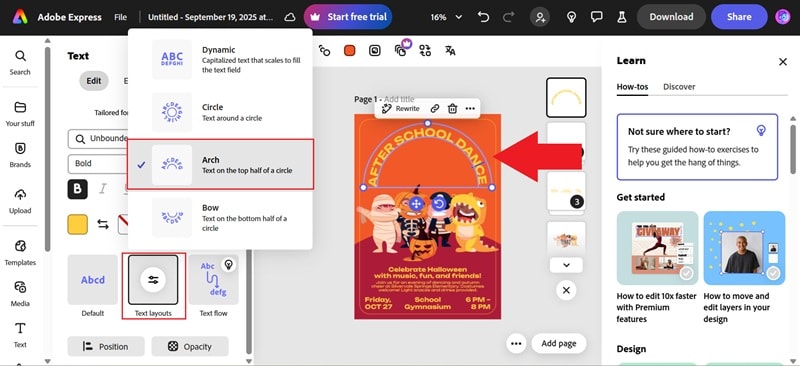
Task: Click the Share button
Action: (739, 17)
